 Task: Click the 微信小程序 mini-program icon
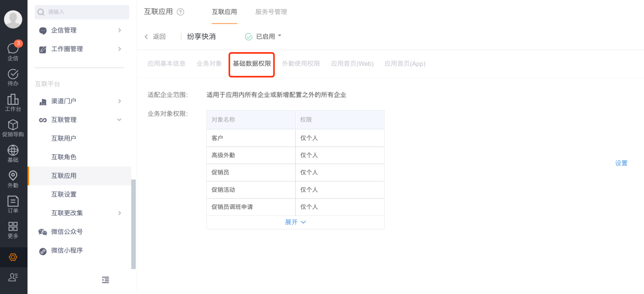point(43,251)
